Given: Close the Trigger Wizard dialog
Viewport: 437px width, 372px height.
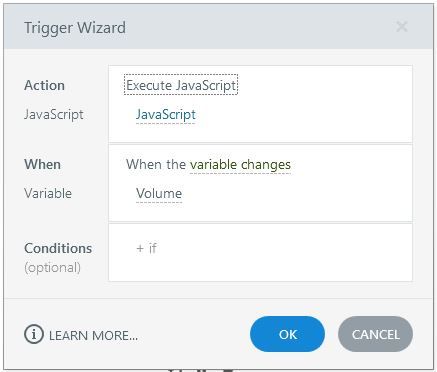Looking at the screenshot, I should point(402,27).
